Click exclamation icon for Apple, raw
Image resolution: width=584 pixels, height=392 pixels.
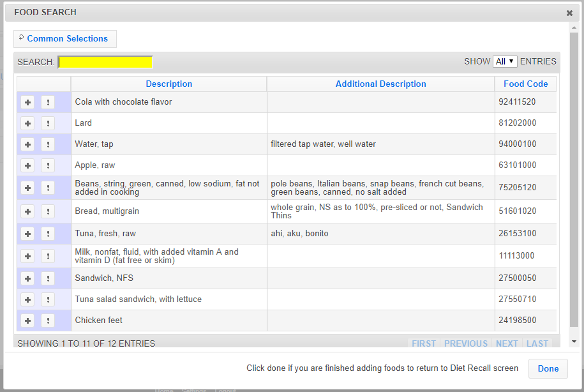tap(48, 165)
